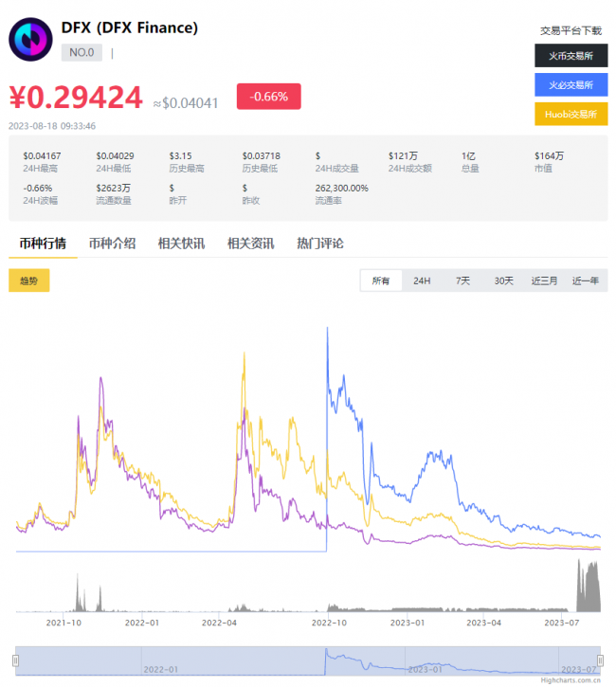616x687 pixels.
Task: Click the ¥0.29424 current price
Action: point(76,98)
